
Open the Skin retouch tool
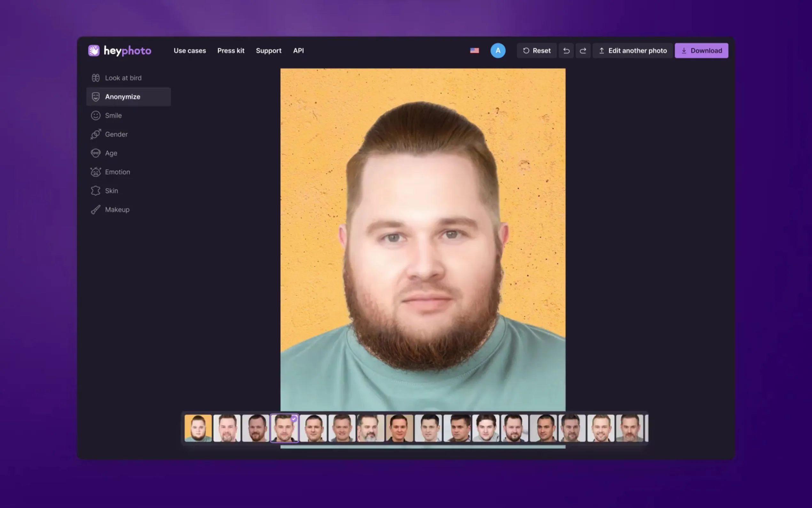pos(111,191)
